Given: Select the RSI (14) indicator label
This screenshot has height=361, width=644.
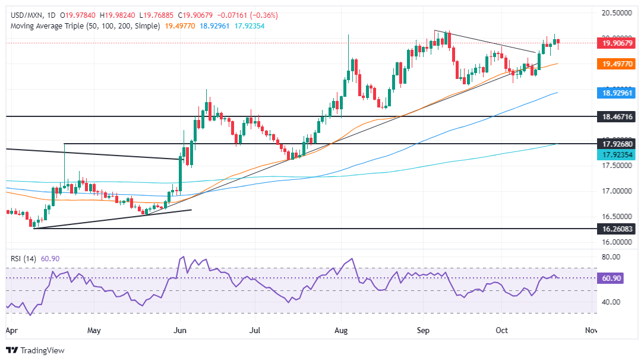Looking at the screenshot, I should pyautogui.click(x=23, y=259).
